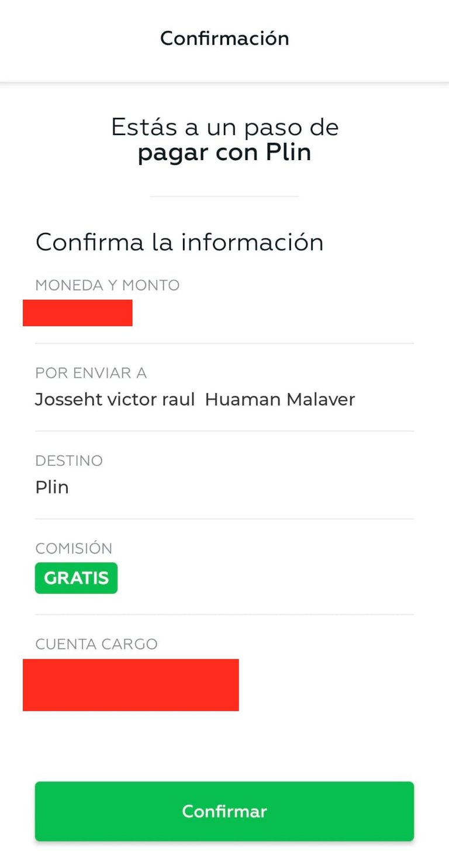Click the 'Estás a un paso de' text
The height and width of the screenshot is (868, 449).
(x=224, y=127)
